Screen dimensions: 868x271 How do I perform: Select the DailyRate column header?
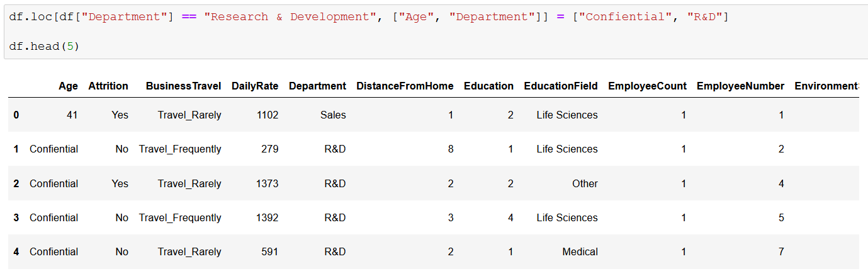pos(255,86)
